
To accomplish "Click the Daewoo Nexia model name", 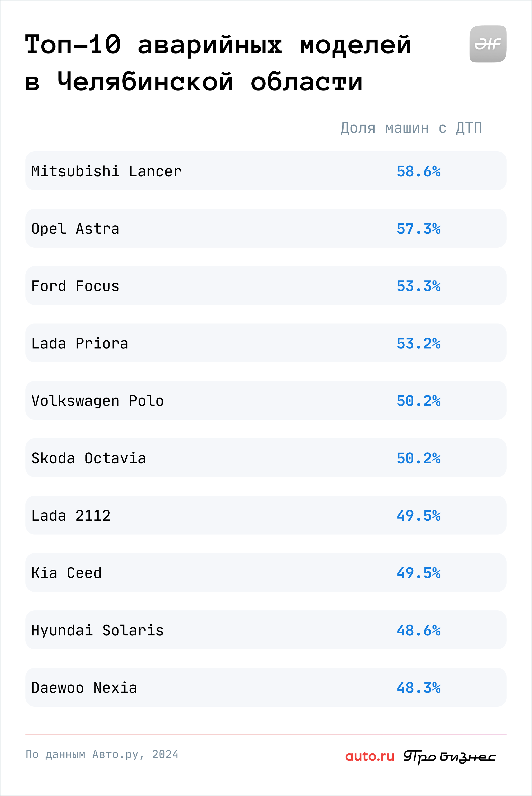I will 84,687.
